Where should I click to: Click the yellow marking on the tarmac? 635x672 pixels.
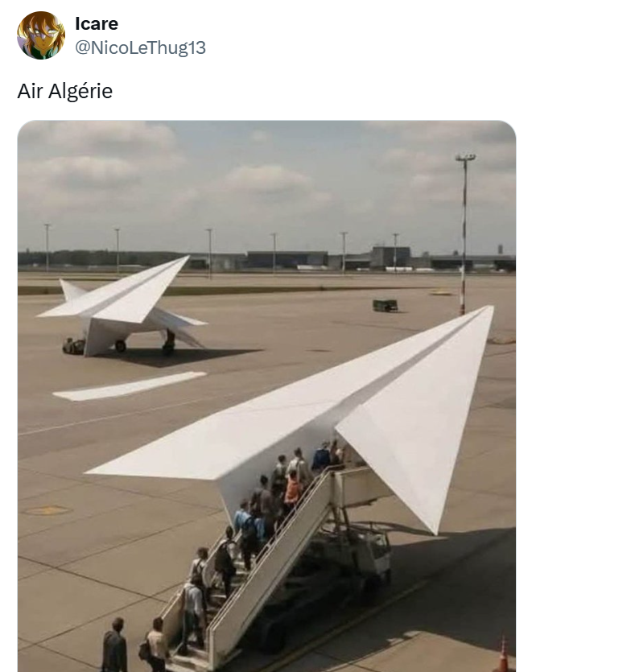point(47,510)
